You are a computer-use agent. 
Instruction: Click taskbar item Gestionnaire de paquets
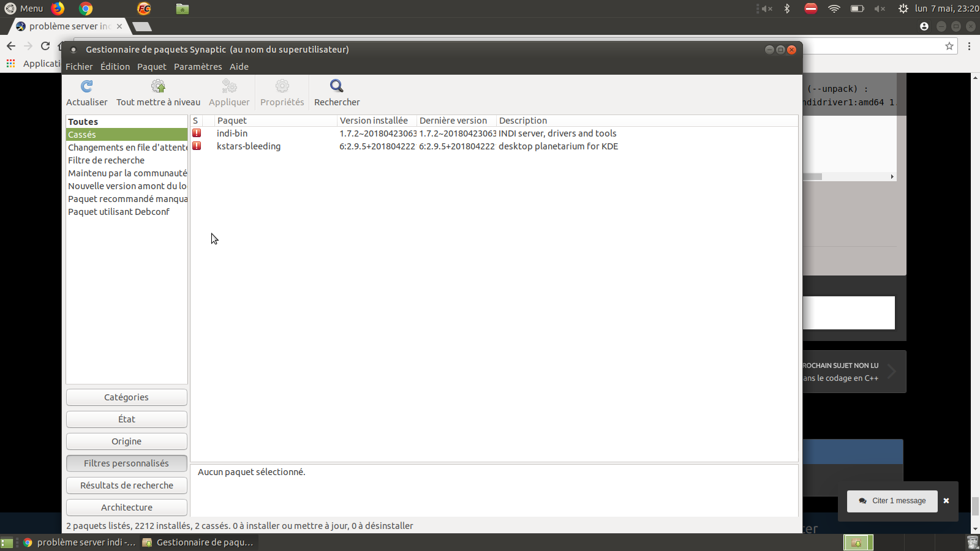coord(198,542)
